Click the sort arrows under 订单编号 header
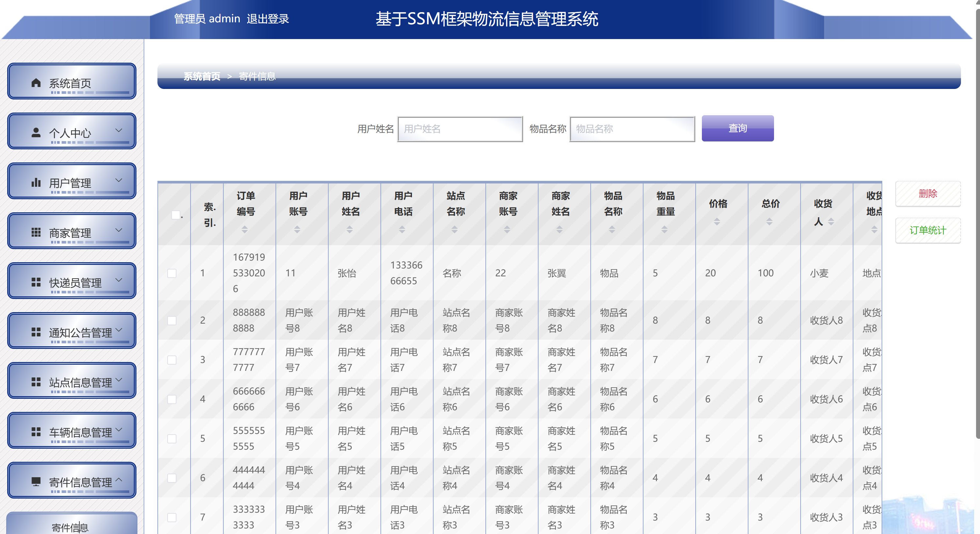The width and height of the screenshot is (980, 534). (x=245, y=229)
